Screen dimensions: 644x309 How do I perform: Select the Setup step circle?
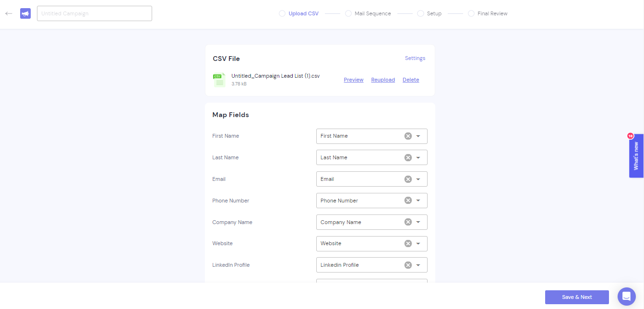point(420,13)
